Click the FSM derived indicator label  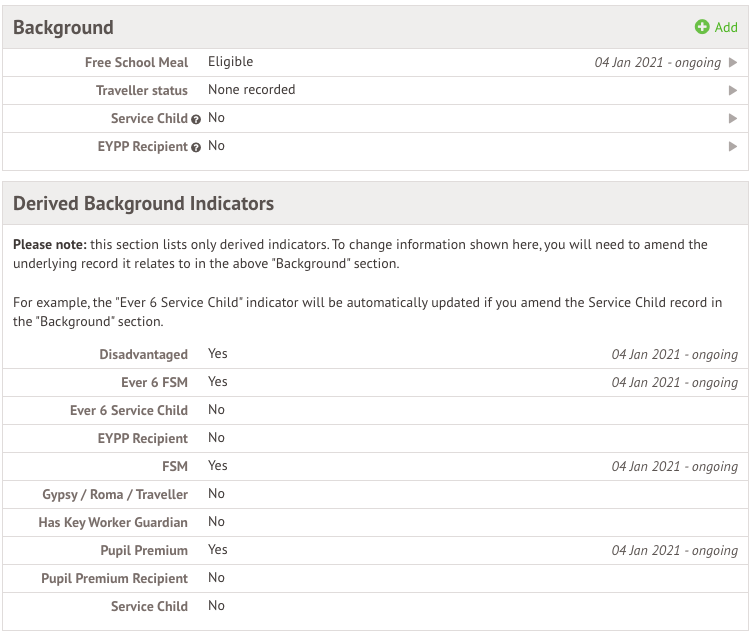tap(174, 466)
